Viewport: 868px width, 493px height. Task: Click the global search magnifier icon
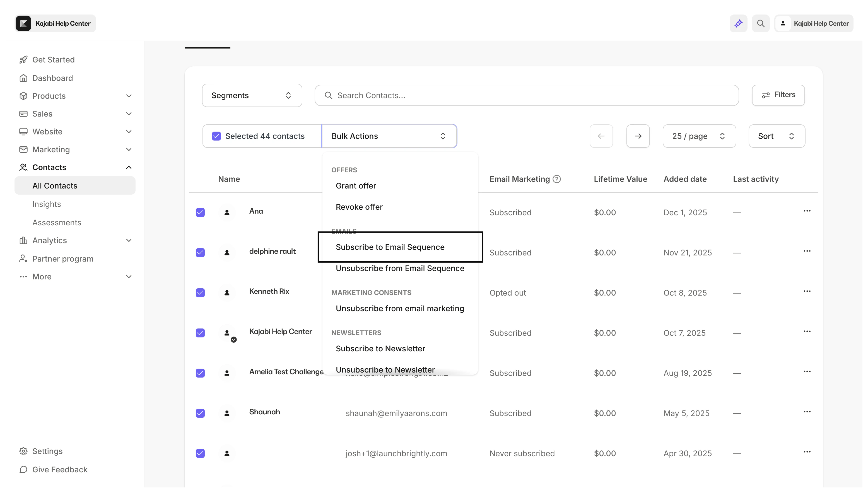pyautogui.click(x=761, y=23)
